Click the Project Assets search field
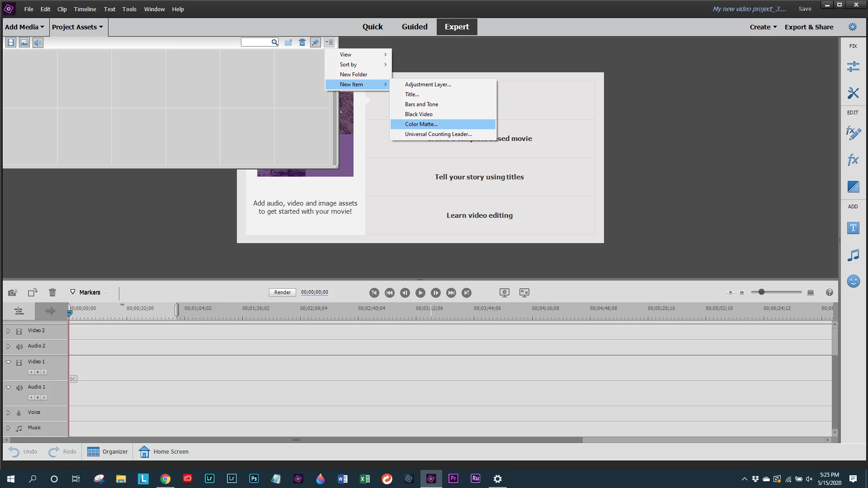 click(x=256, y=42)
